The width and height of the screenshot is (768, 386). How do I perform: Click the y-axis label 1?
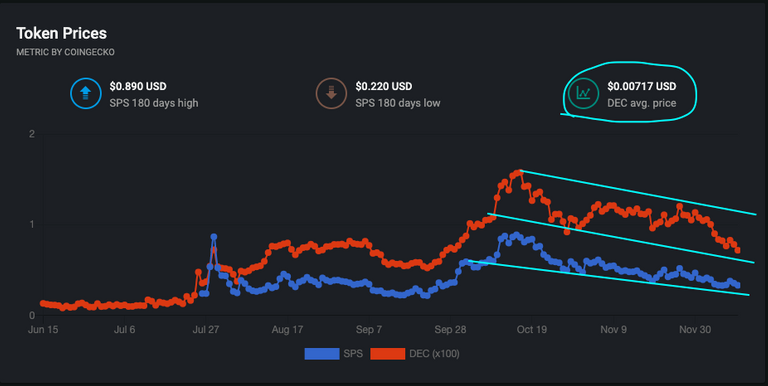pyautogui.click(x=32, y=224)
